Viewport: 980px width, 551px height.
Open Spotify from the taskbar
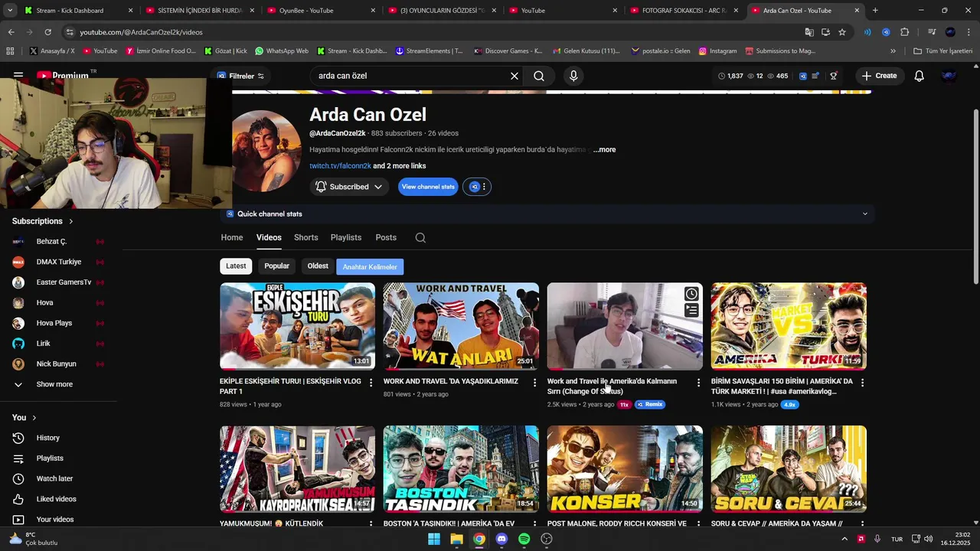pyautogui.click(x=524, y=539)
